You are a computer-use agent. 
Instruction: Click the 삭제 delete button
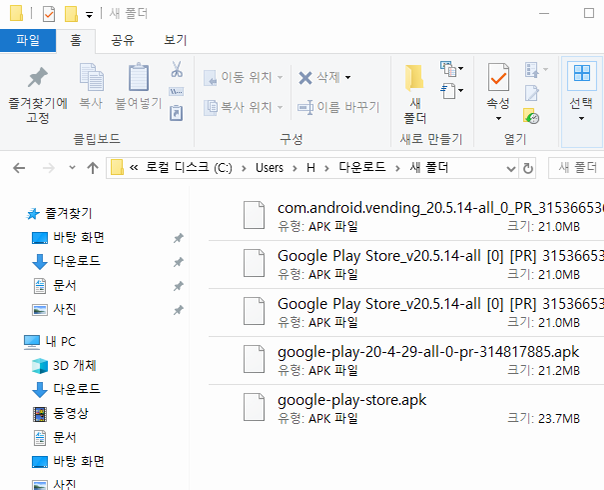pos(319,77)
